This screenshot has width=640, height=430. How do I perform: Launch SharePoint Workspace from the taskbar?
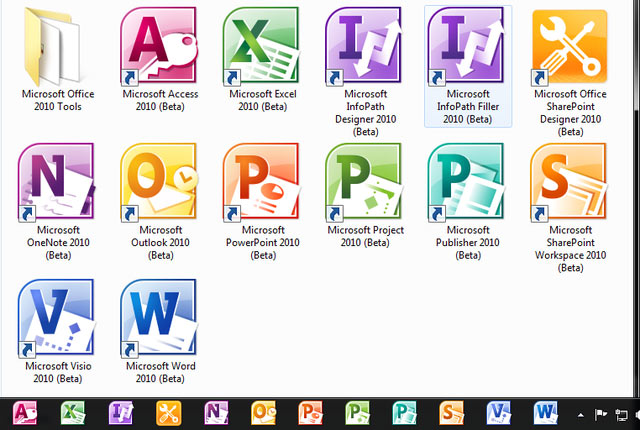[451, 413]
